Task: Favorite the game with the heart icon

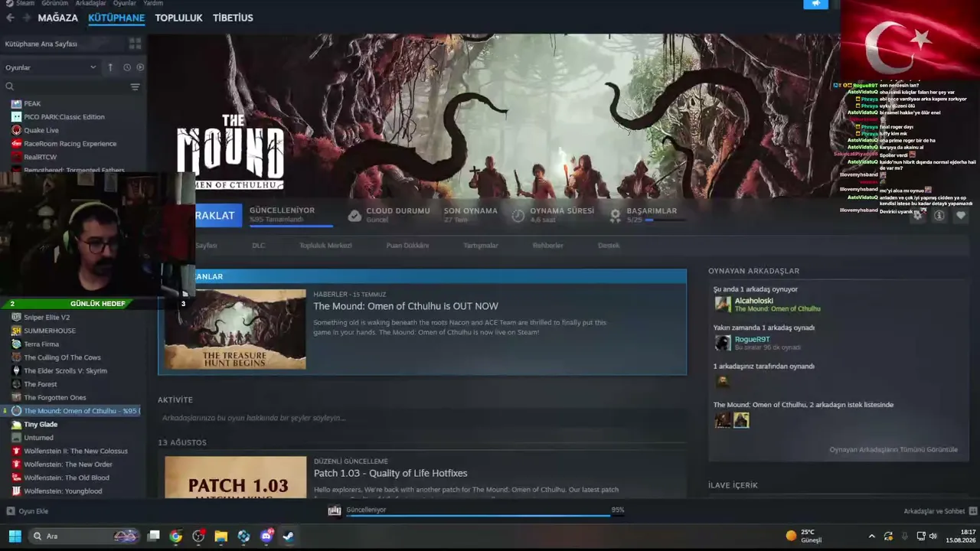Action: 961,216
